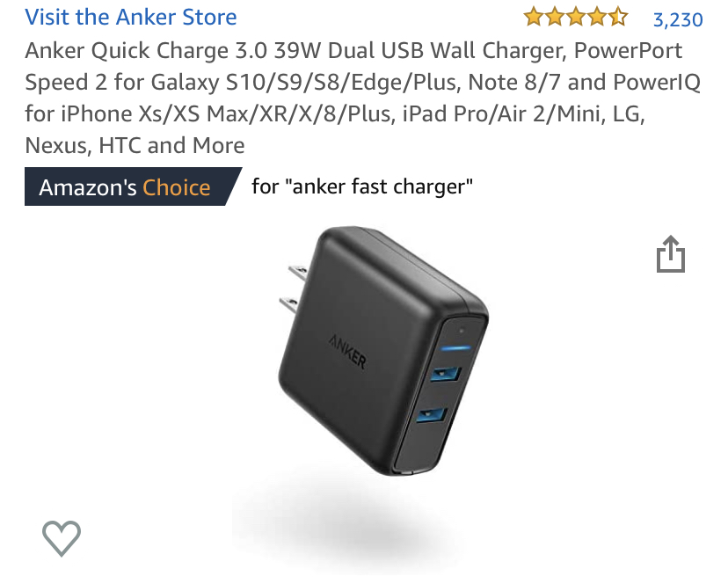Tap the share icon beside product image
The width and height of the screenshot is (728, 584).
671,254
